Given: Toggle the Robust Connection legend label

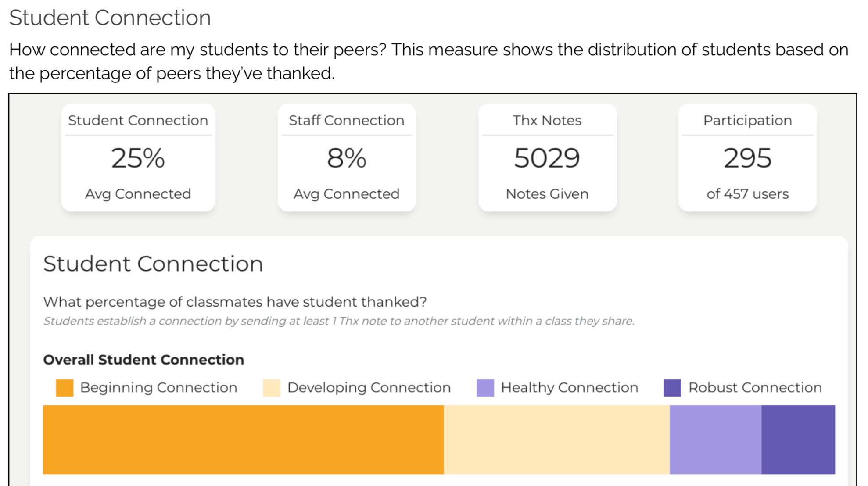Looking at the screenshot, I should pyautogui.click(x=755, y=388).
